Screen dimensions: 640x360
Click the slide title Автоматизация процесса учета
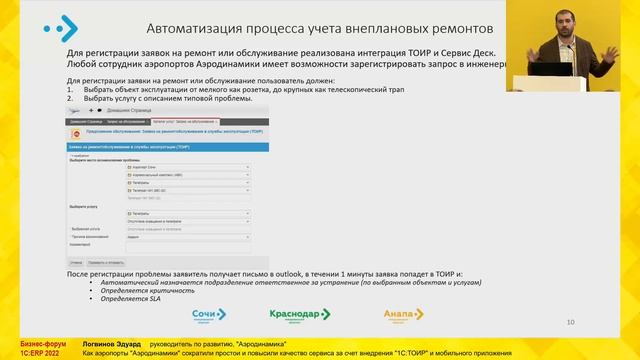[320, 29]
